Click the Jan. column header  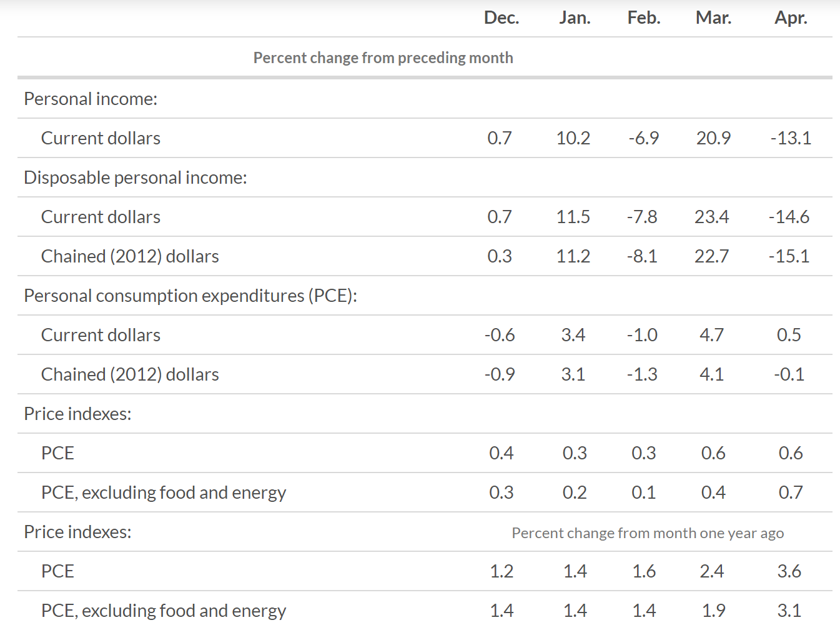(x=575, y=17)
